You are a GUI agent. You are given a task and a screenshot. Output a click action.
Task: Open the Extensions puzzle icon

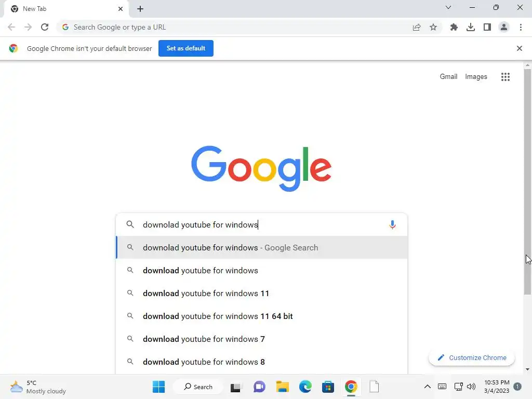(x=454, y=27)
